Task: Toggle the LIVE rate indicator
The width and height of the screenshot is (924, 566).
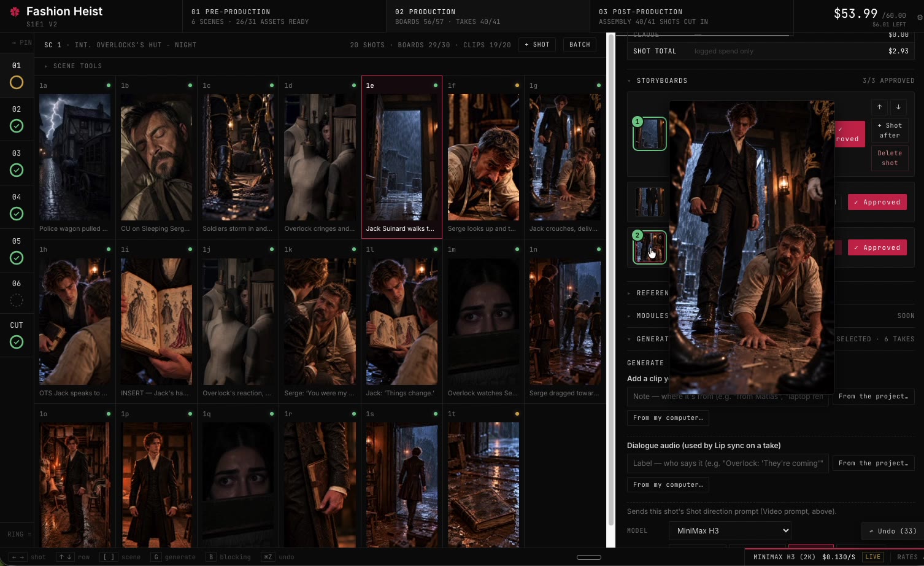Action: tap(872, 557)
